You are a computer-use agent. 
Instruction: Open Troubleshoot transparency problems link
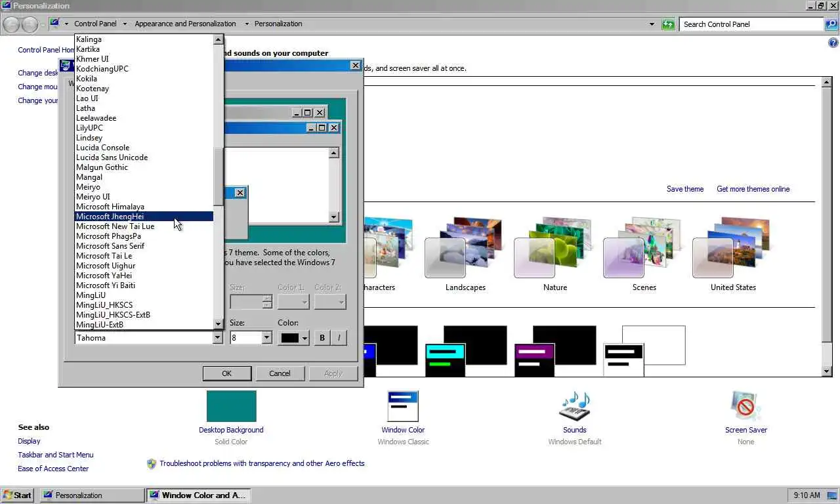[x=262, y=463]
